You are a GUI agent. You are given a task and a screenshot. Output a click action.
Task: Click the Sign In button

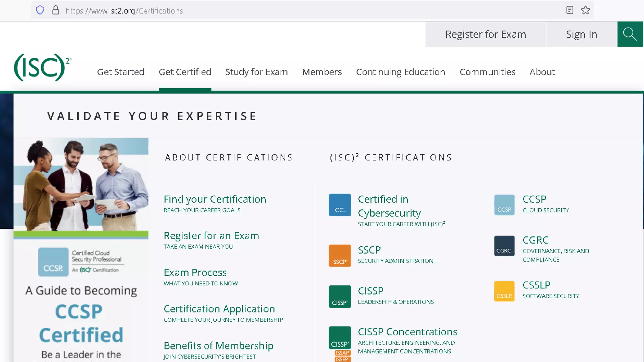[x=581, y=34]
